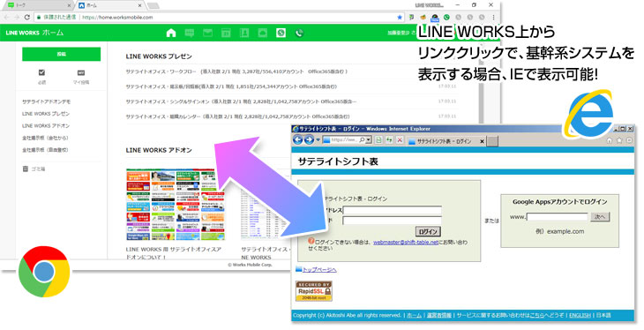Click the IE refresh icon
This screenshot has height=330, width=644.
tap(389, 140)
